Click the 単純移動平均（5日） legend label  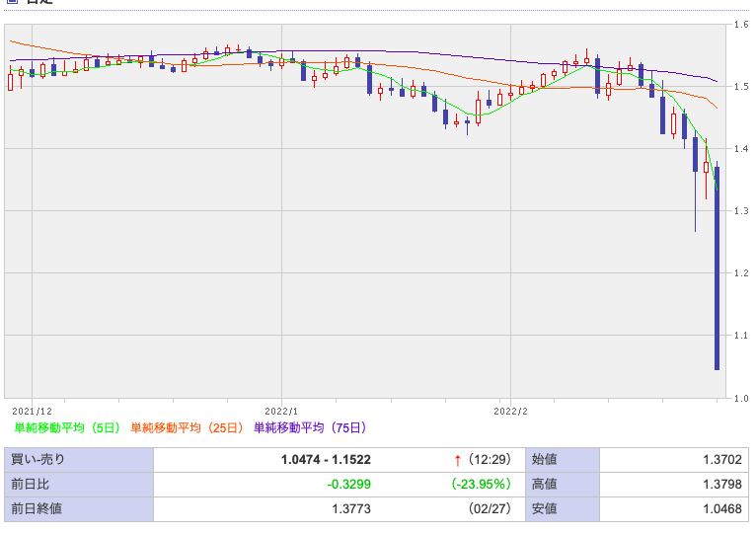coord(67,427)
